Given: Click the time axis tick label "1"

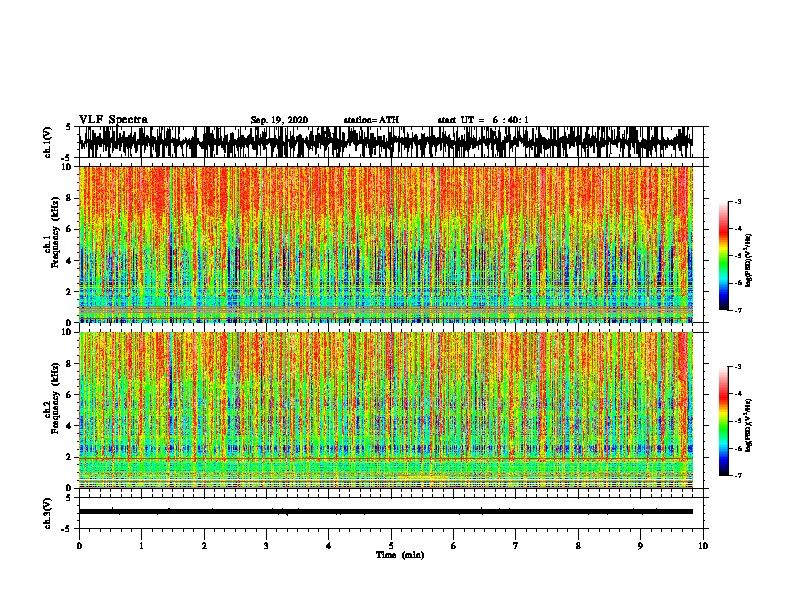Looking at the screenshot, I should click(x=141, y=546).
